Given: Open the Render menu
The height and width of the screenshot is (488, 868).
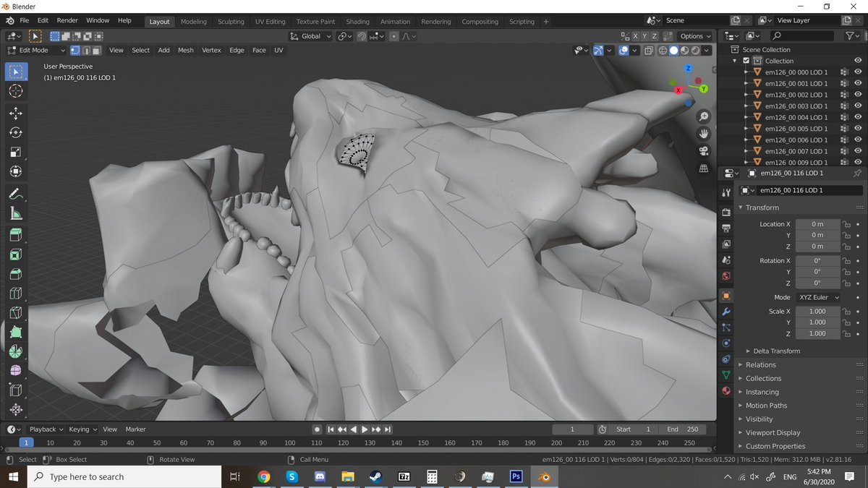Looking at the screenshot, I should pyautogui.click(x=67, y=21).
